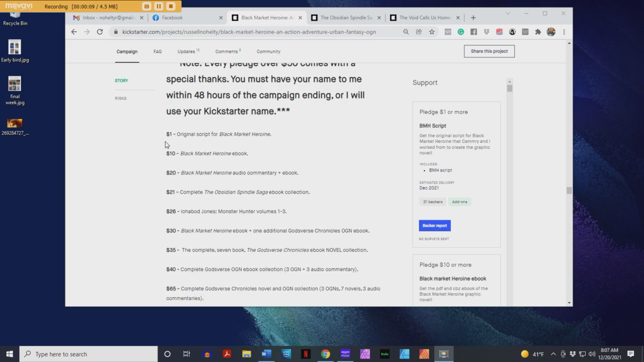Take a screenshot with Movavi camera icon
The height and width of the screenshot is (362, 644).
point(146,7)
